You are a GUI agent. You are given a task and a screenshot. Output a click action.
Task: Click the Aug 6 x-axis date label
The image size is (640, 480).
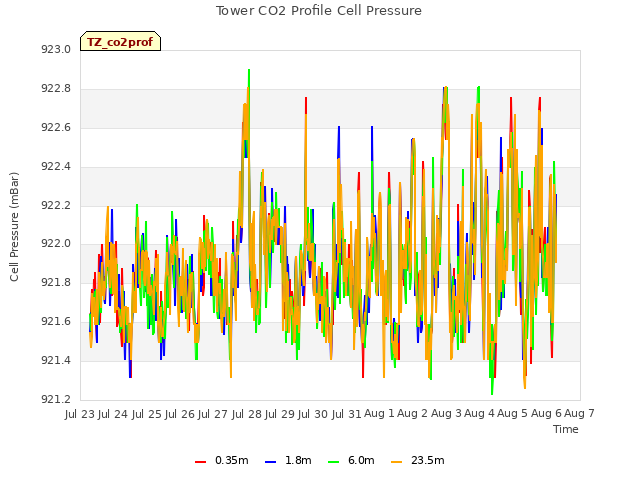[x=546, y=414]
